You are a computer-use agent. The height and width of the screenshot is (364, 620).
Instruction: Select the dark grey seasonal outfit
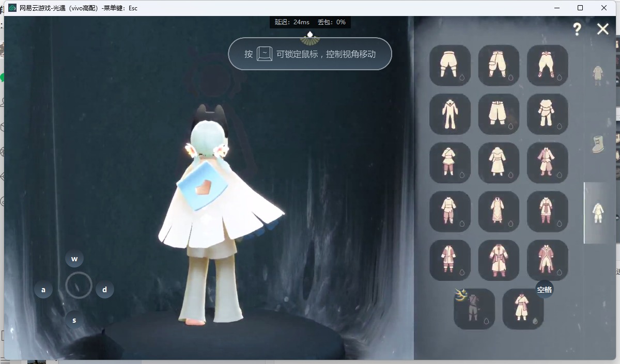(x=474, y=309)
